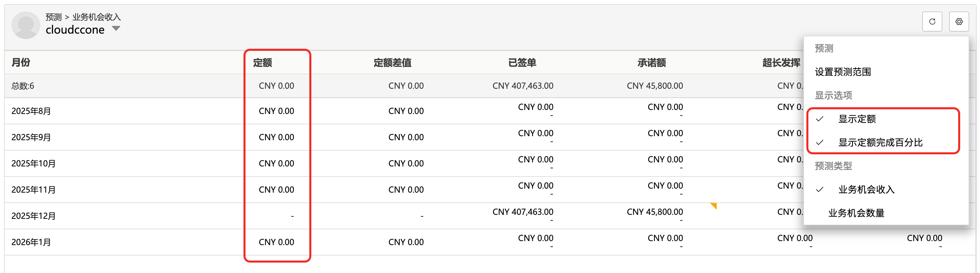Screen dimensions: 980x273
Task: Click the orange flag marker in December row
Action: pos(714,206)
